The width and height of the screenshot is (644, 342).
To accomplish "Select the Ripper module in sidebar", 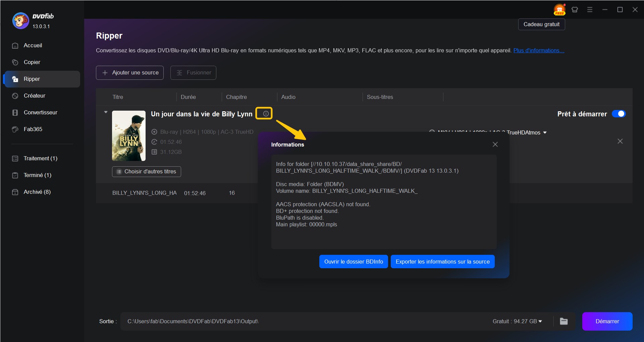I will click(x=42, y=79).
